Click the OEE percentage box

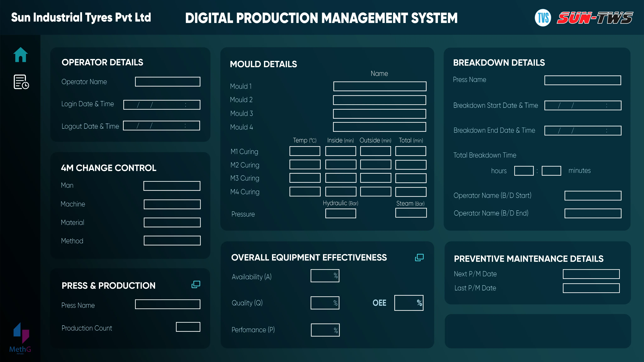(409, 303)
